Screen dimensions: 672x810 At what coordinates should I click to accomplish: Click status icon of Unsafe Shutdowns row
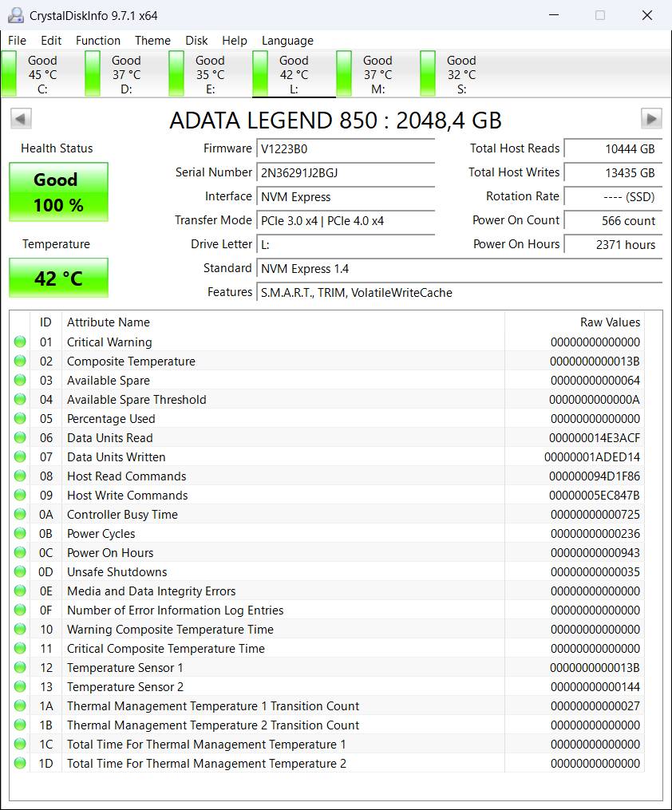tap(20, 571)
